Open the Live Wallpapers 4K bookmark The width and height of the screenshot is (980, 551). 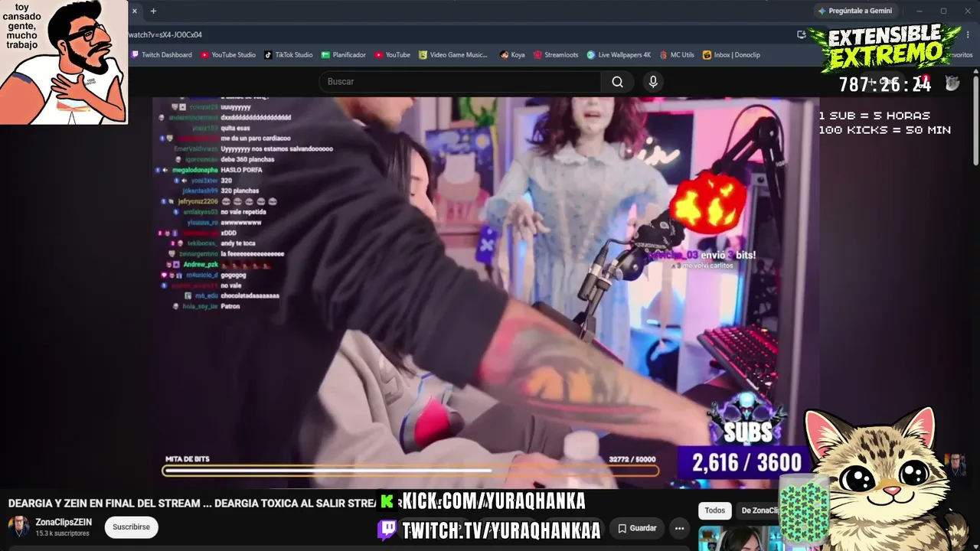pos(619,55)
